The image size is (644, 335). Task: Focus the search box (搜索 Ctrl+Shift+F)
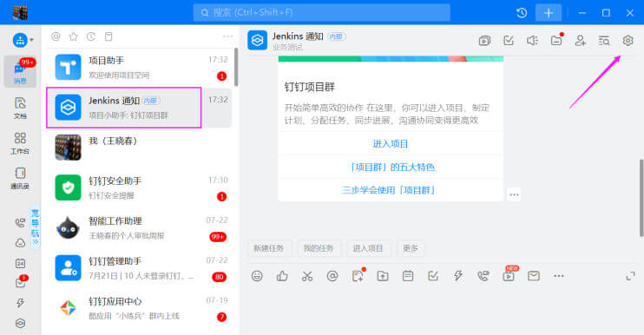tap(322, 13)
